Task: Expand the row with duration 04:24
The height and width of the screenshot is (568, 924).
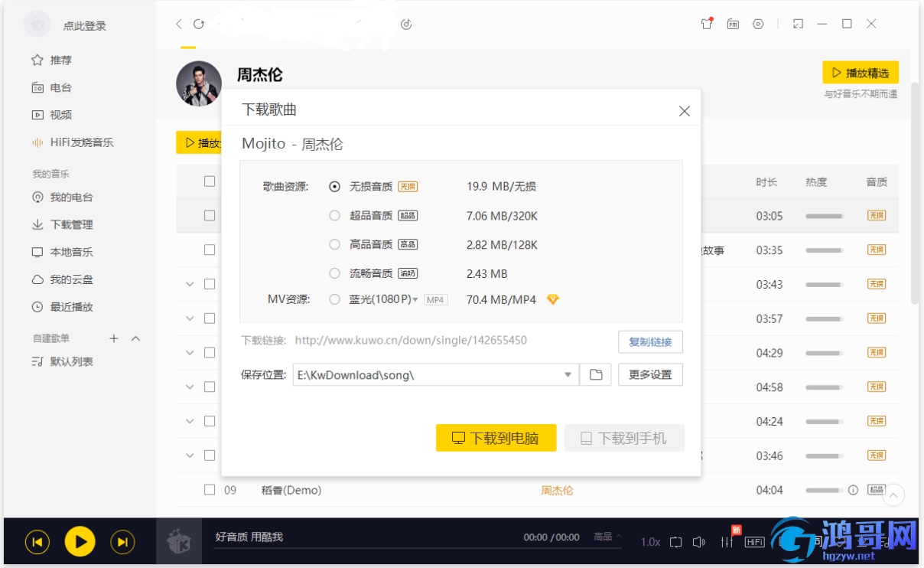Action: point(190,421)
